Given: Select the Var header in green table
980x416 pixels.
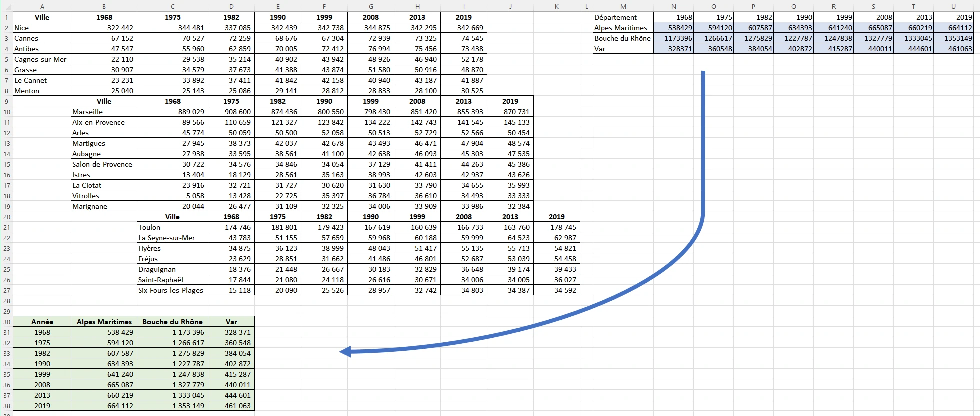Looking at the screenshot, I should [231, 322].
